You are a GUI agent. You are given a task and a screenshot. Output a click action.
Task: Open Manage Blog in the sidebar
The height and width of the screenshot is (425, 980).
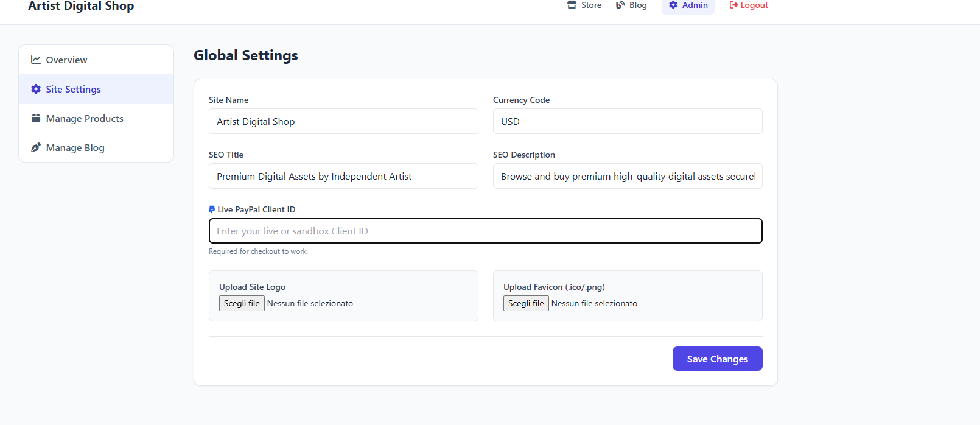(96, 147)
